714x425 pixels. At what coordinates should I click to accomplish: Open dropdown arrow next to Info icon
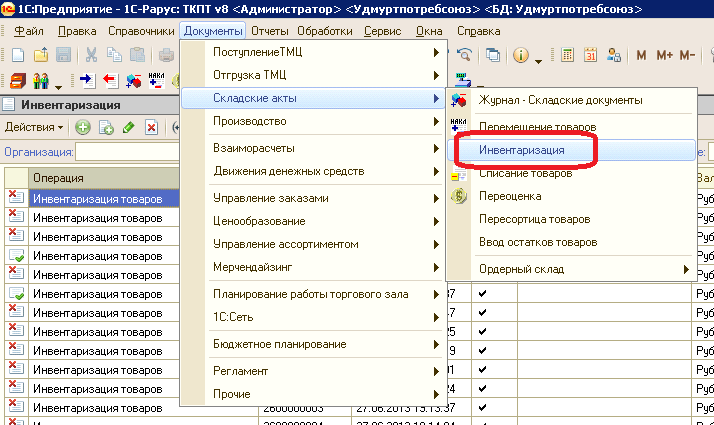coord(538,61)
